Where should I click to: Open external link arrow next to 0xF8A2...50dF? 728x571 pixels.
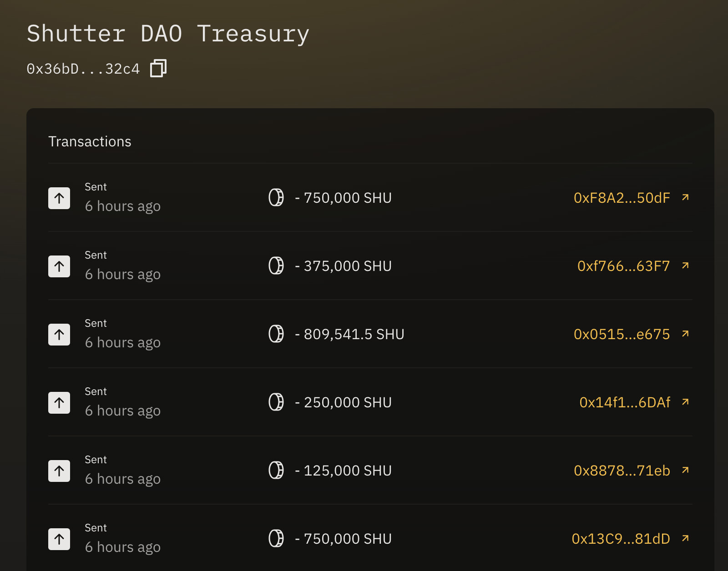click(x=685, y=197)
